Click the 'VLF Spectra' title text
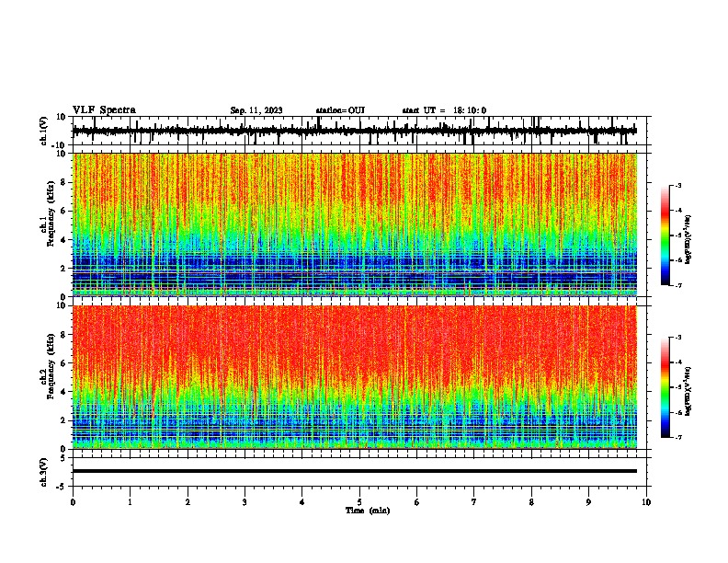Screen dimensions: 728x563 (x=104, y=110)
